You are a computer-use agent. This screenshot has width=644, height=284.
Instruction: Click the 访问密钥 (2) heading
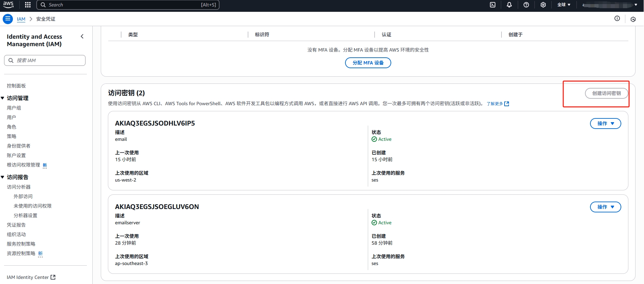(x=126, y=93)
